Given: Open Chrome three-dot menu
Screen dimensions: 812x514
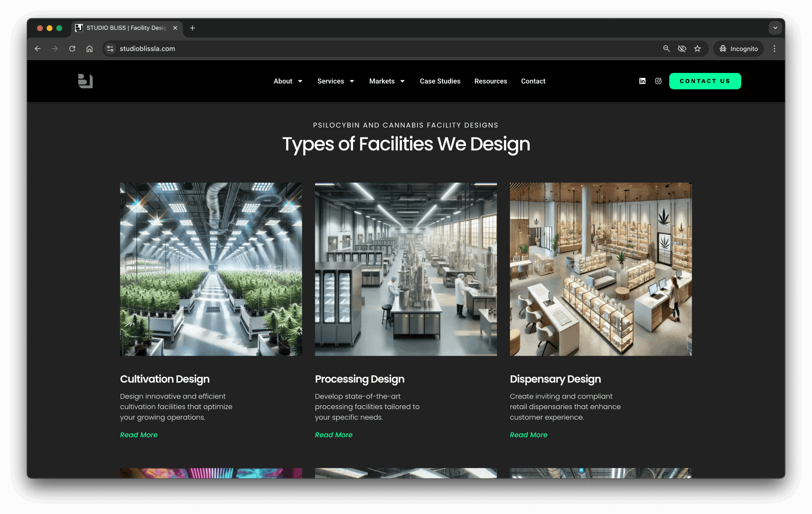Looking at the screenshot, I should tap(774, 49).
